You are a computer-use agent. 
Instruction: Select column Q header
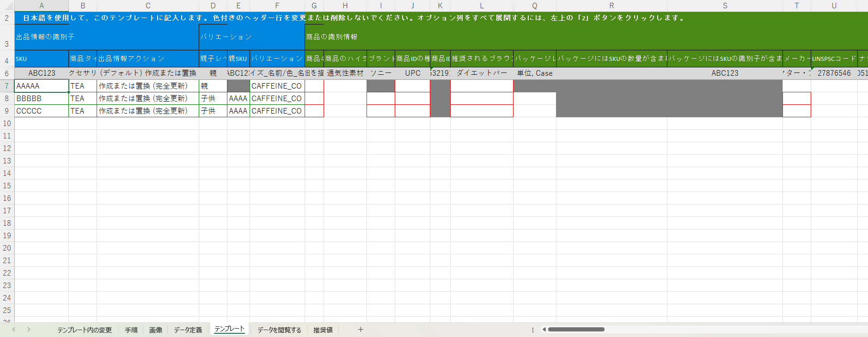click(x=535, y=6)
